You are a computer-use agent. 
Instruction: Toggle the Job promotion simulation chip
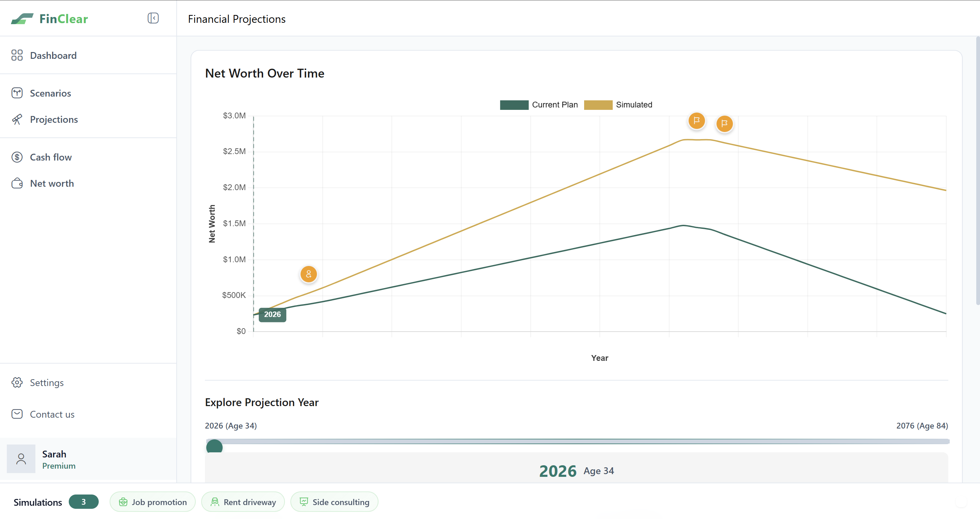click(x=152, y=502)
